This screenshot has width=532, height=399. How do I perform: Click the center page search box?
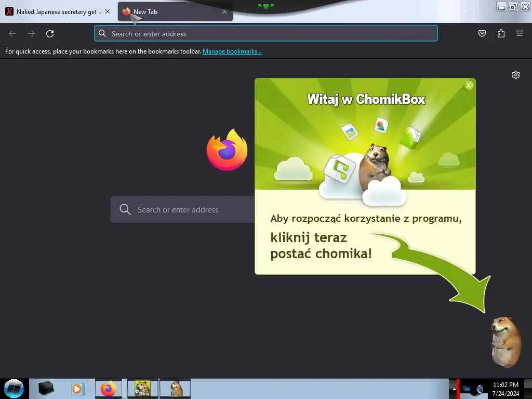tap(182, 209)
